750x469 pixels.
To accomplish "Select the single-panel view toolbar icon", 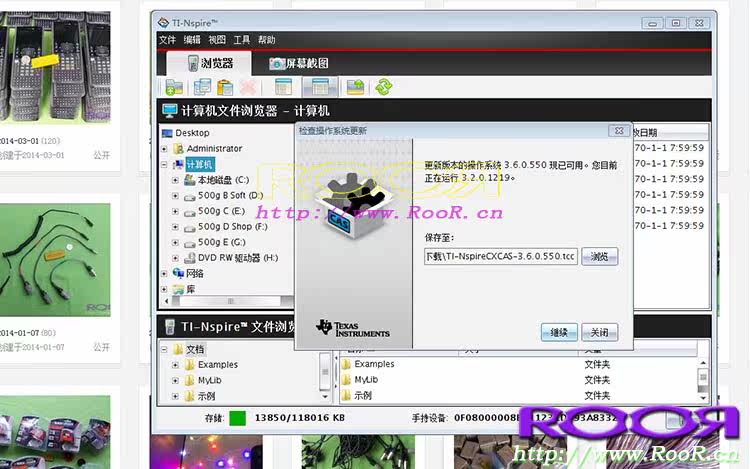I will coord(283,87).
